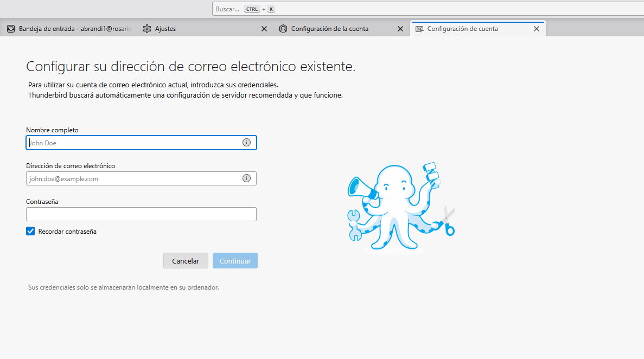
Task: Focus the Nombre completo input field
Action: point(141,143)
